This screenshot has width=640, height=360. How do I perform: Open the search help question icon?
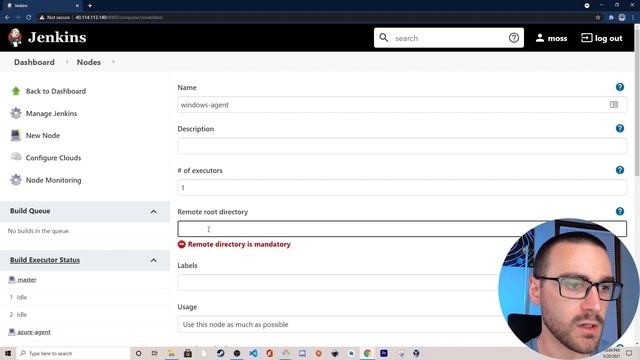click(x=514, y=38)
